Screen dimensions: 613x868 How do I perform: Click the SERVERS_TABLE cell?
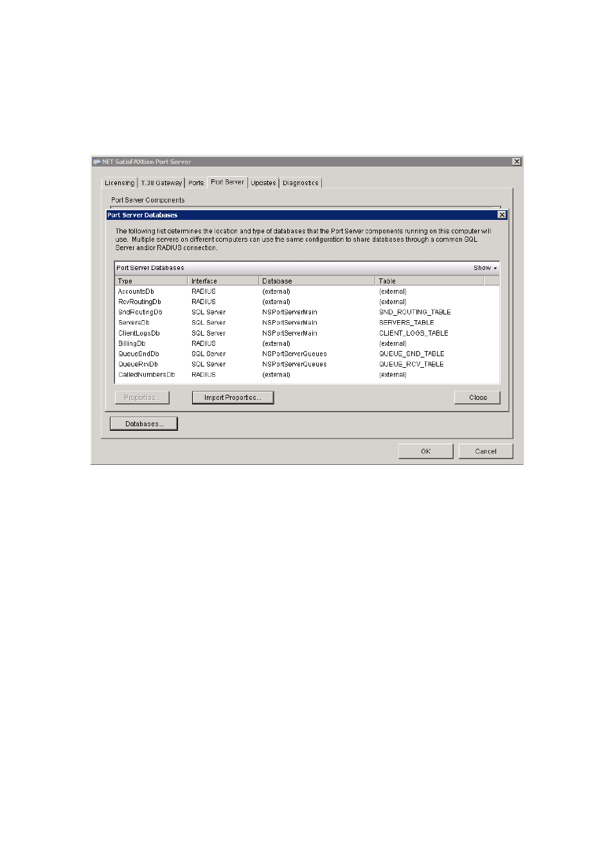(407, 323)
